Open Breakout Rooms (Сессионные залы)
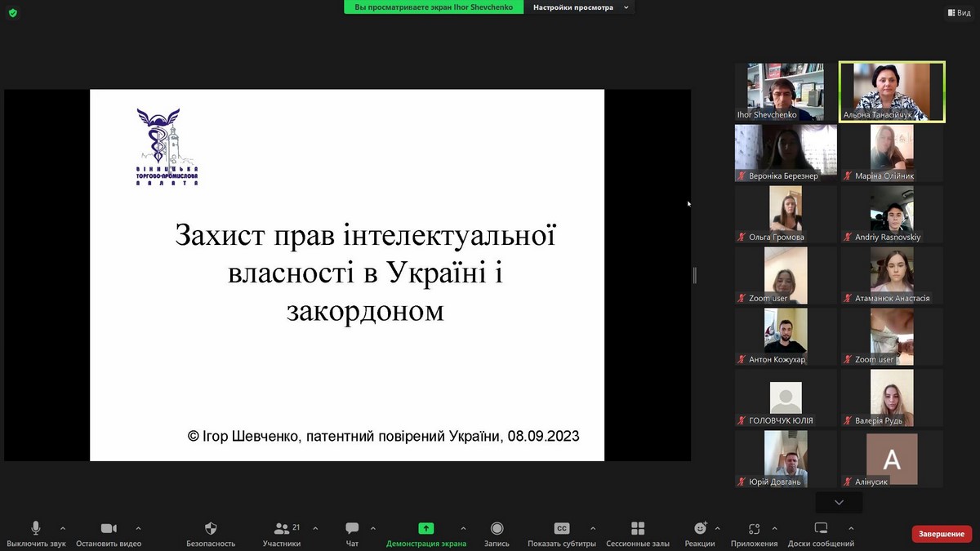Screen dimensions: 980x551 pyautogui.click(x=638, y=529)
